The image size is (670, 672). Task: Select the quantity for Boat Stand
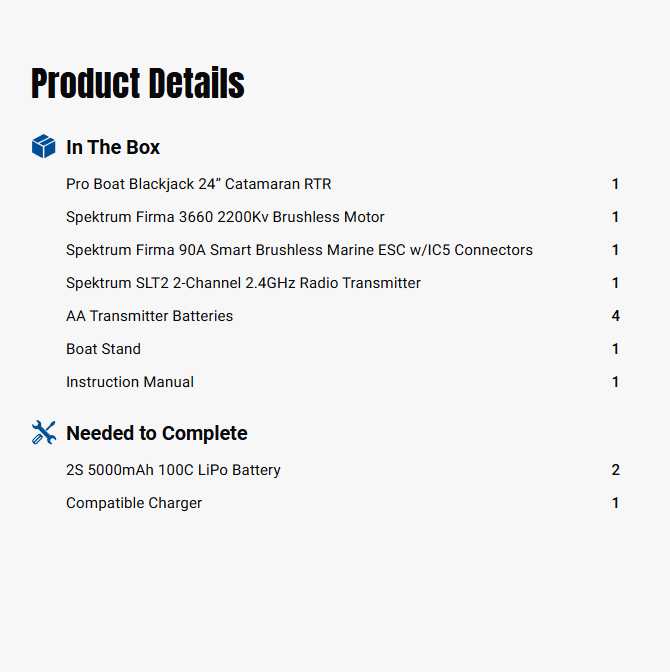616,349
